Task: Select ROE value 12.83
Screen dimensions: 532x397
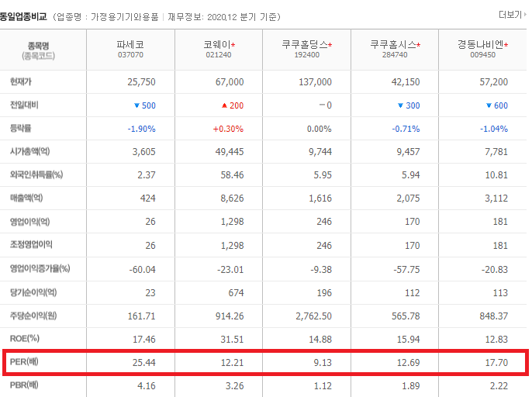Action: (x=496, y=340)
